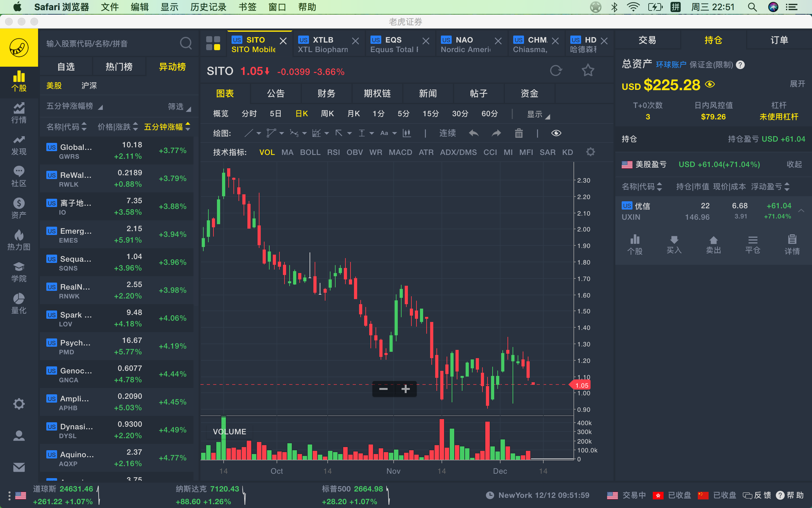Screen dimensions: 812x508
Task: Click the stock search magnifier icon
Action: point(186,43)
